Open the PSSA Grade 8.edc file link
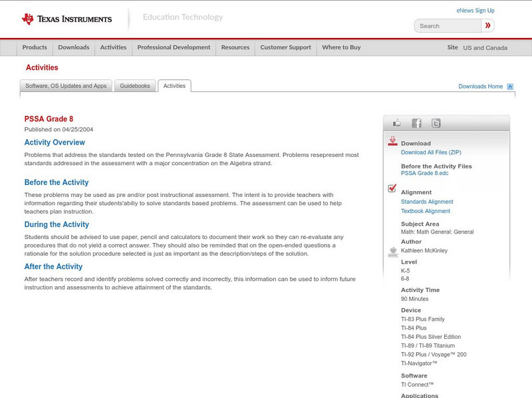The image size is (532, 398). pyautogui.click(x=424, y=173)
